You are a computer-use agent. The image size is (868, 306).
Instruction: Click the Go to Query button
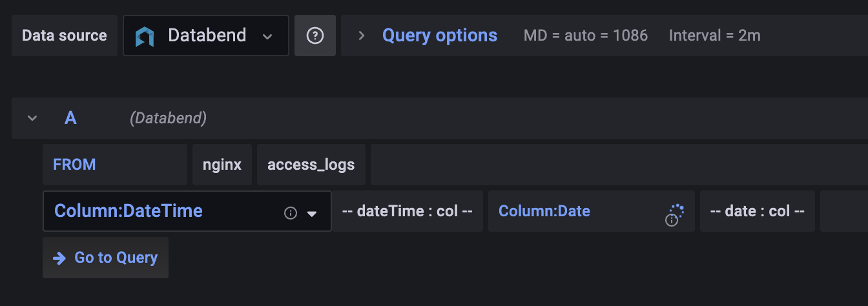point(105,258)
